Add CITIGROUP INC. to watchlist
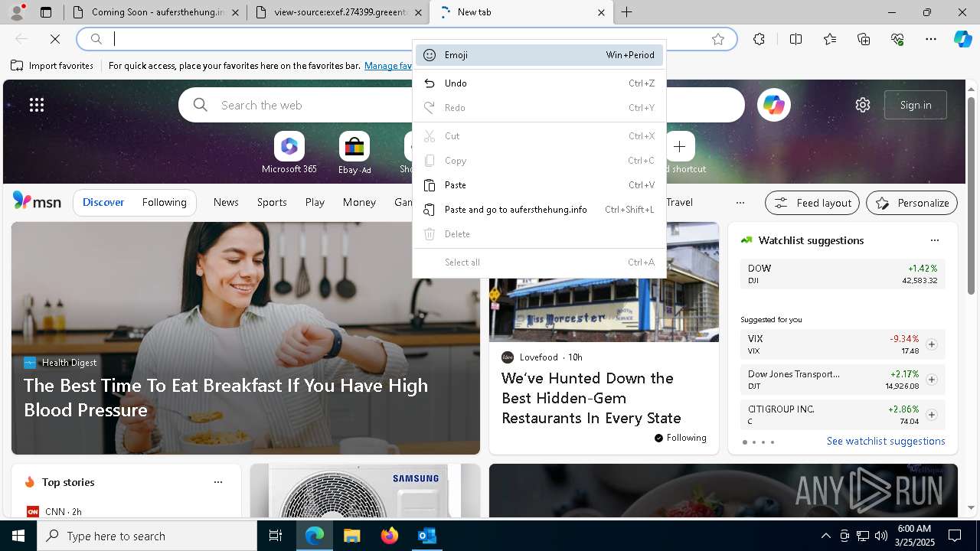The width and height of the screenshot is (980, 551). pos(931,415)
